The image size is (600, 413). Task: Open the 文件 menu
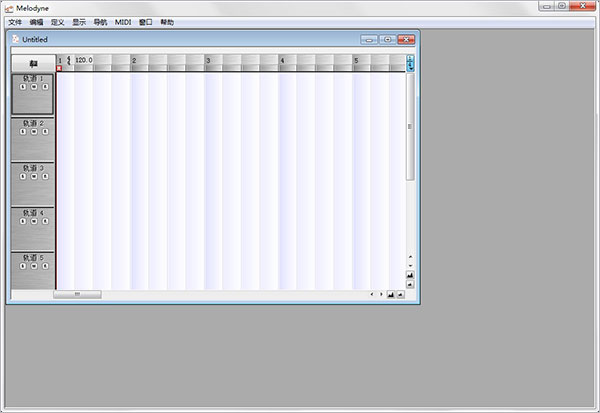(15, 22)
